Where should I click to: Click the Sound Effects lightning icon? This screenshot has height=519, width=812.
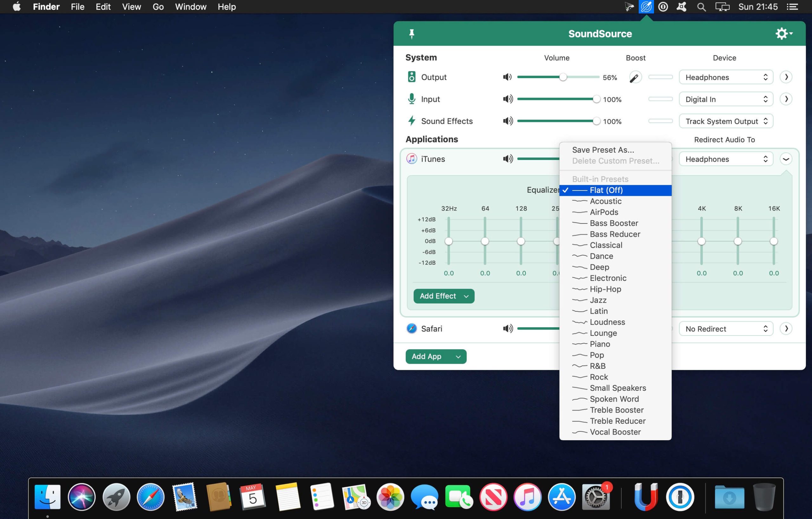(x=411, y=121)
